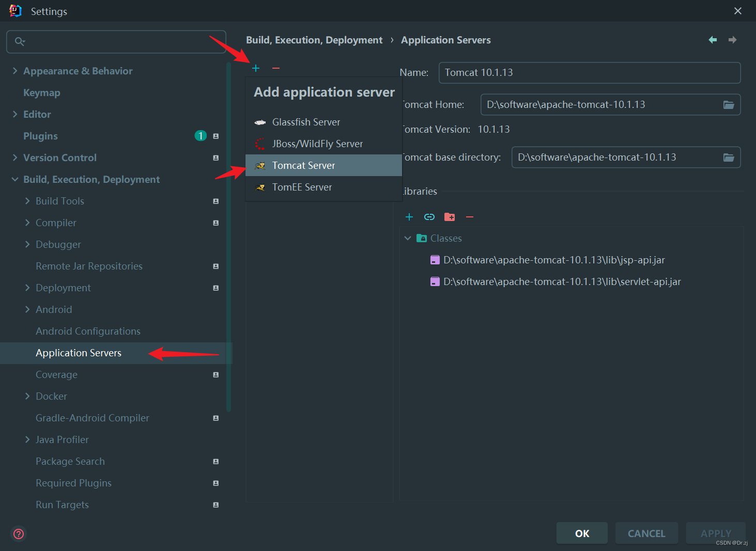Select the lib\servlet-api.jar library entry

point(562,281)
